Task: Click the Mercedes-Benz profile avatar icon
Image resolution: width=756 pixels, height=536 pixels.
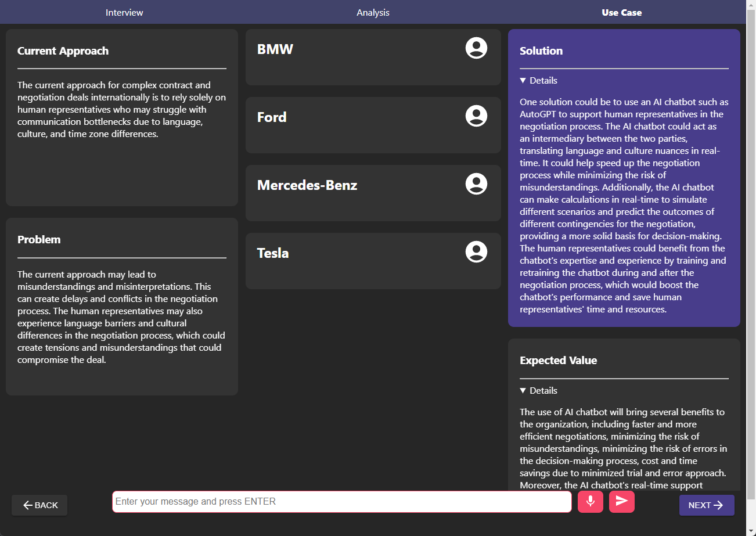Action: (476, 184)
